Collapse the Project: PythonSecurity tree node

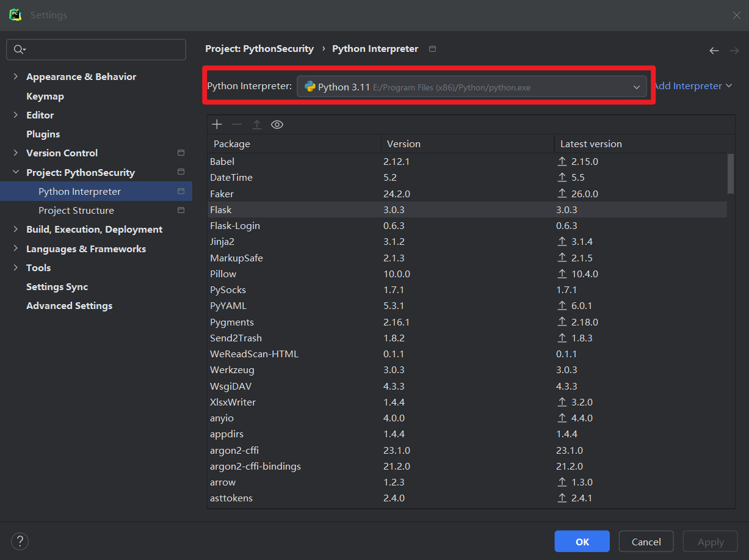click(x=16, y=172)
